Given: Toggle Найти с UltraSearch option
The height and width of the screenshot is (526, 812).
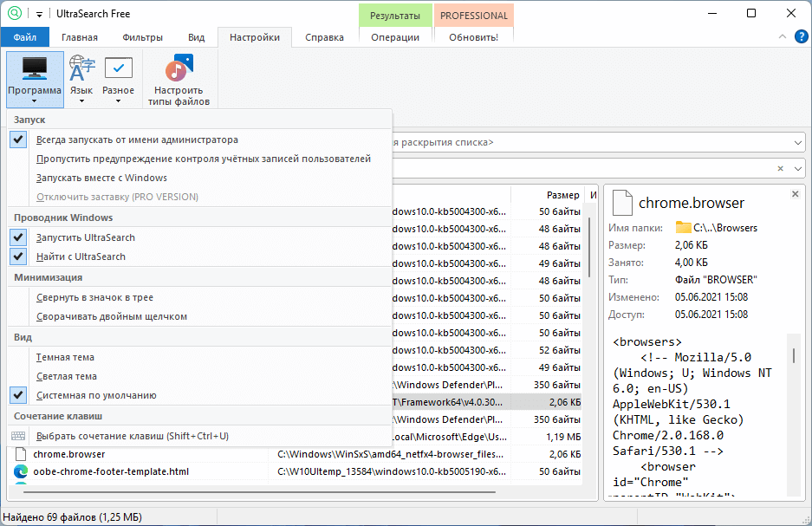Looking at the screenshot, I should click(x=199, y=257).
